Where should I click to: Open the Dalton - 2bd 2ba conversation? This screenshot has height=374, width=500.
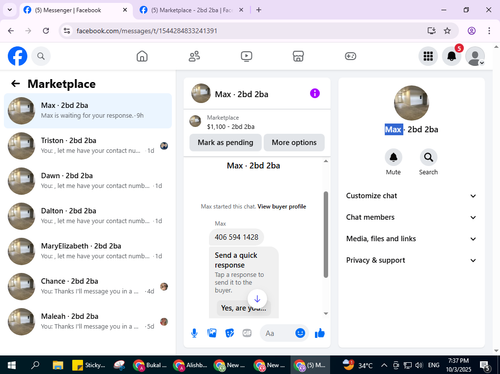(88, 216)
